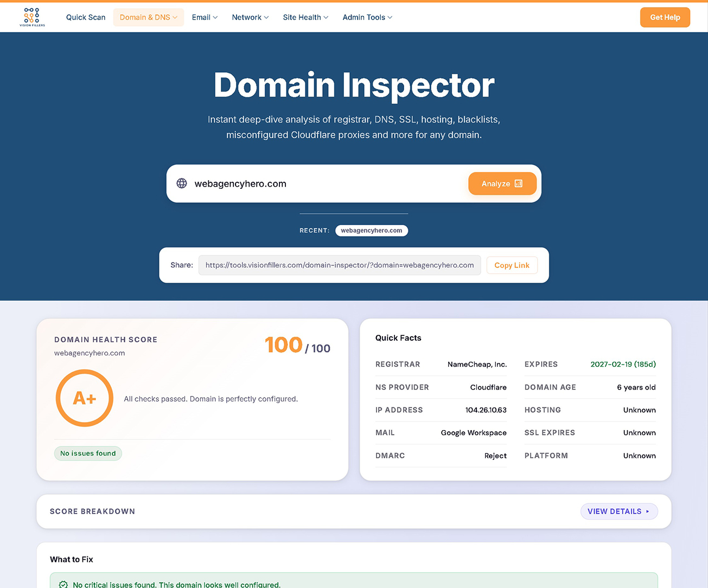This screenshot has width=708, height=588.
Task: Click DMARC value Reject
Action: 495,456
